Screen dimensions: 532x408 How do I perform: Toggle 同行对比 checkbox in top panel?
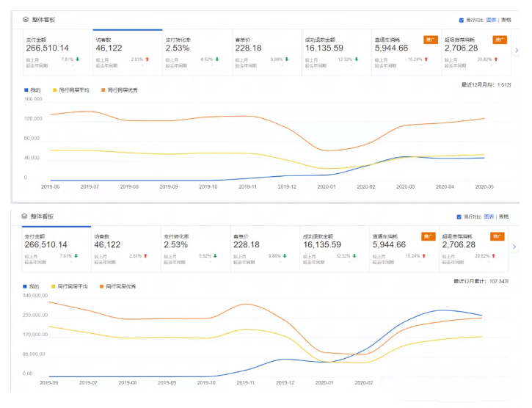pyautogui.click(x=461, y=21)
